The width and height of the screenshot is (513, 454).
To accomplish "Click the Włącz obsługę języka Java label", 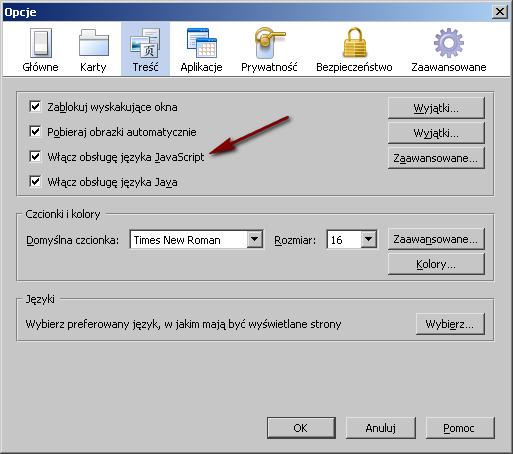I will tap(112, 182).
